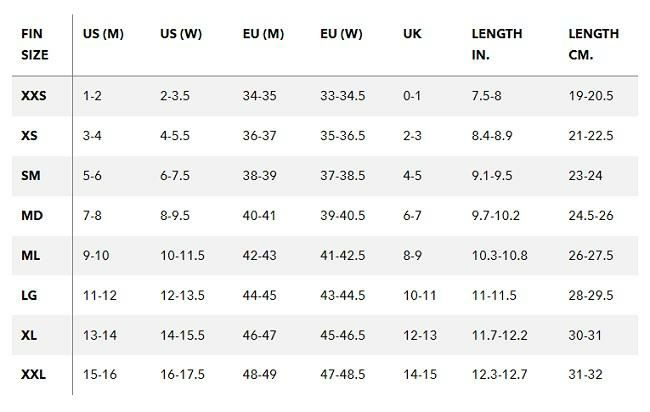This screenshot has height=412, width=650.
Task: Click the FIN SIZE column header
Action: tap(33, 44)
